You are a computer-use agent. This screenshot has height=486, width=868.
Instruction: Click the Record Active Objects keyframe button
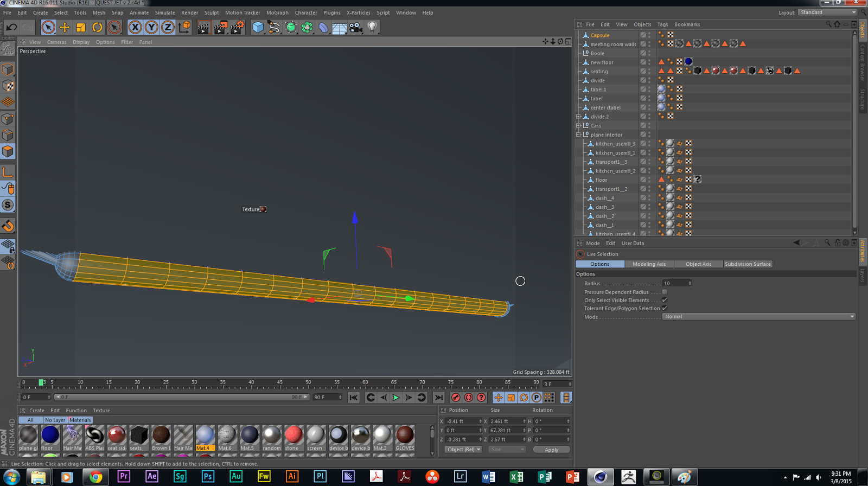pyautogui.click(x=456, y=398)
